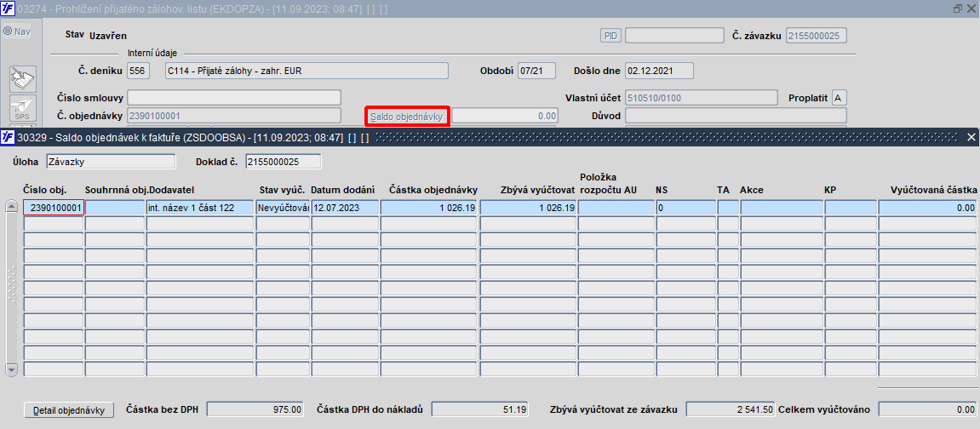Click the Nevyúčtován status cell
Screen dimensions: 980x429
(x=284, y=208)
